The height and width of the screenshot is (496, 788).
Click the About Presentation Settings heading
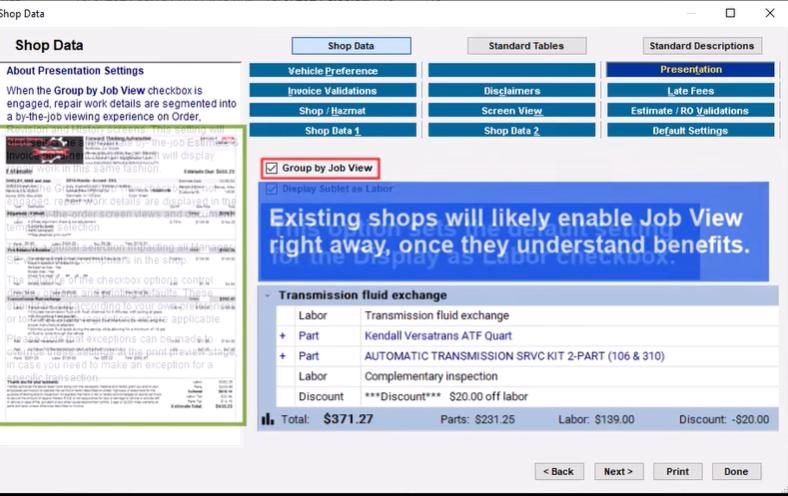coord(75,71)
